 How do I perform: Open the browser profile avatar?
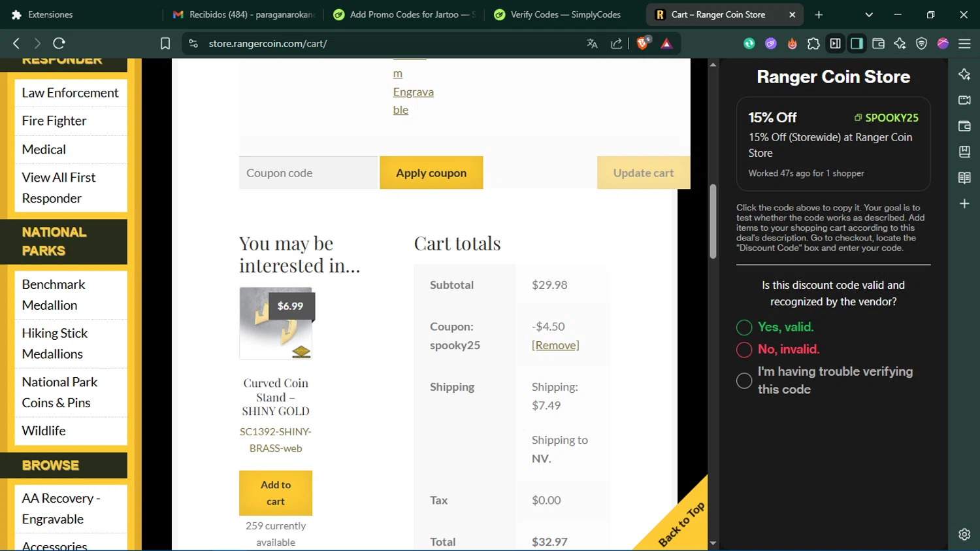[x=943, y=43]
